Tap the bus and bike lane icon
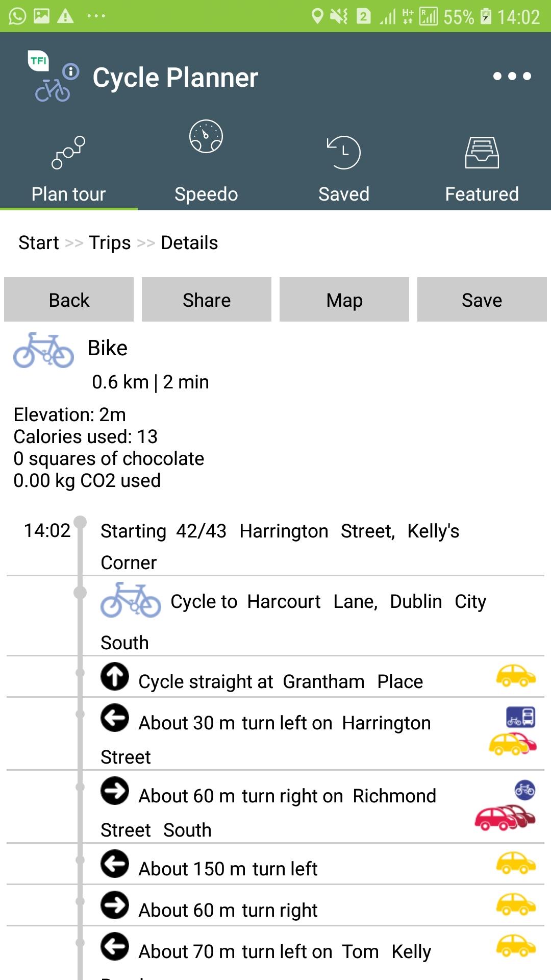The width and height of the screenshot is (551, 980). coord(520,717)
